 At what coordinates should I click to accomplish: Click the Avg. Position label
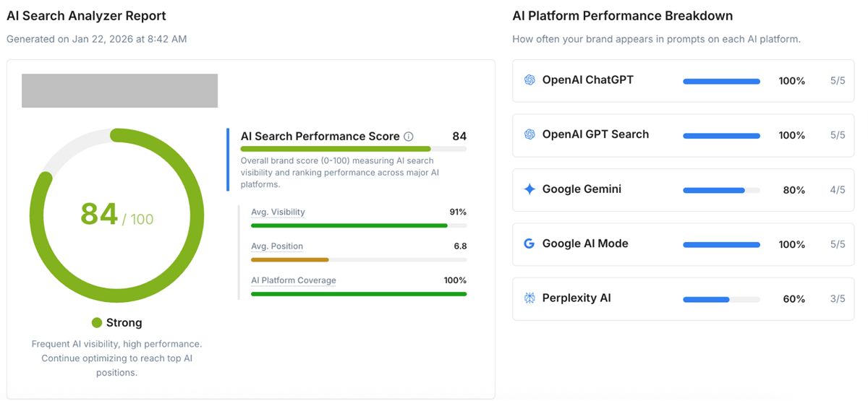click(x=277, y=246)
